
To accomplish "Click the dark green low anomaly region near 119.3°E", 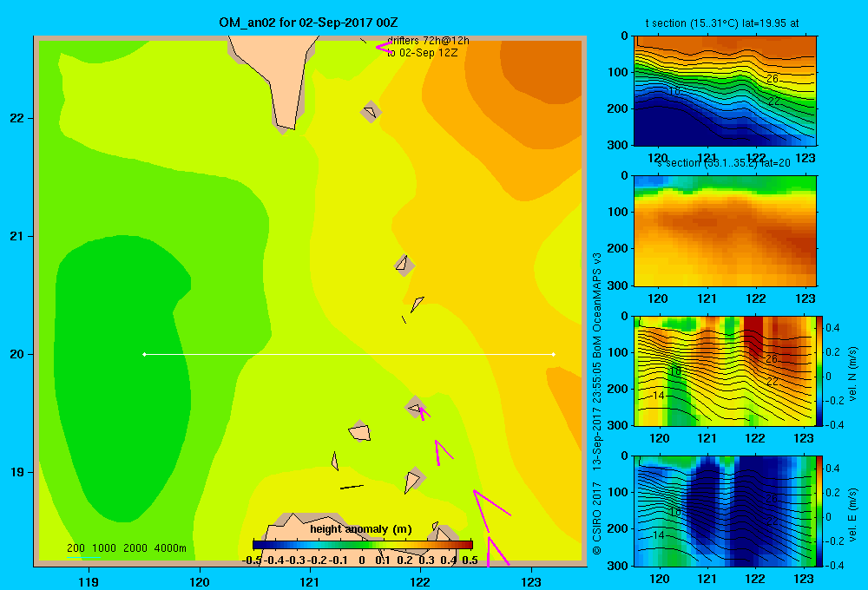I will coord(122,377).
